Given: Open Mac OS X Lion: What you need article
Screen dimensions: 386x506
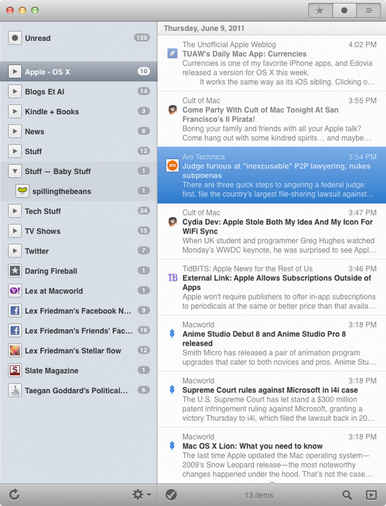Looking at the screenshot, I should click(x=272, y=455).
